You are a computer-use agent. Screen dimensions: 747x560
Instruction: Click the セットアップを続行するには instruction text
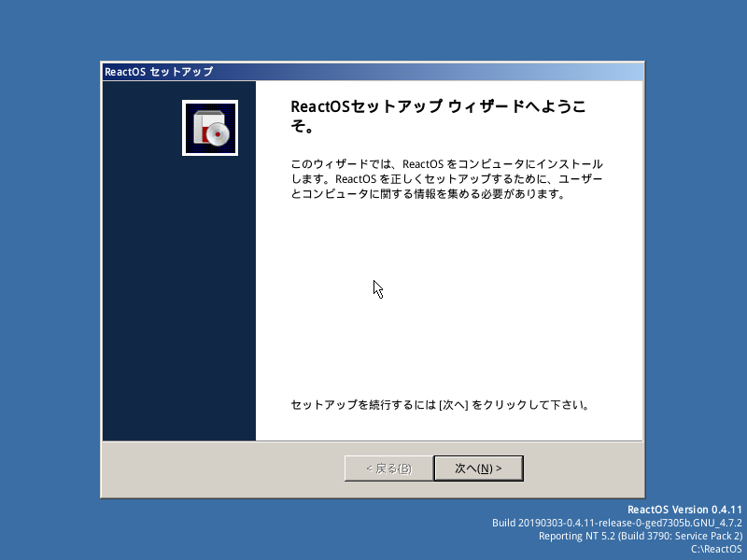click(x=440, y=405)
